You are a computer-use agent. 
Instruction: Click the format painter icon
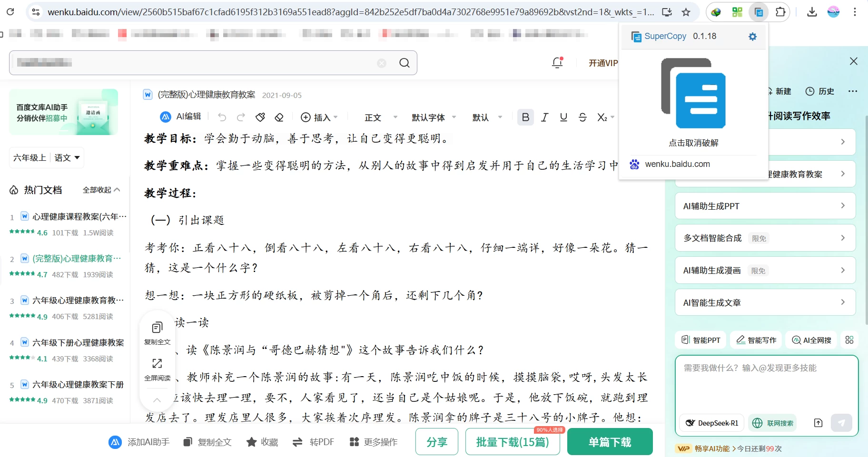260,117
